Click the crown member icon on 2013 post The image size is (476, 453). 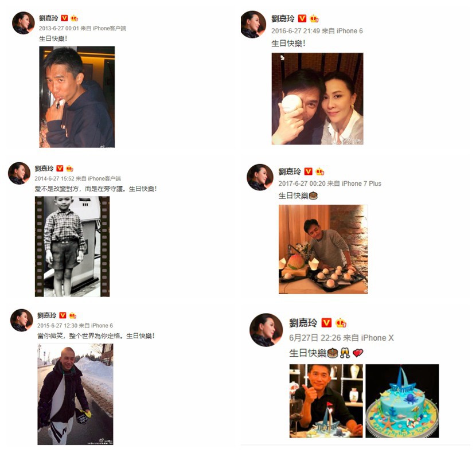click(x=75, y=18)
